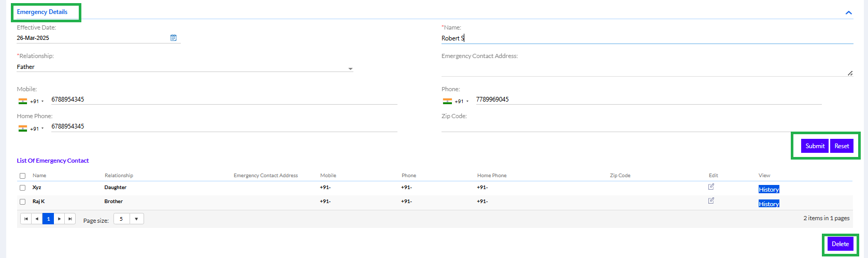View History for Xyz contact
Viewport: 868px width, 258px height.
pos(769,190)
